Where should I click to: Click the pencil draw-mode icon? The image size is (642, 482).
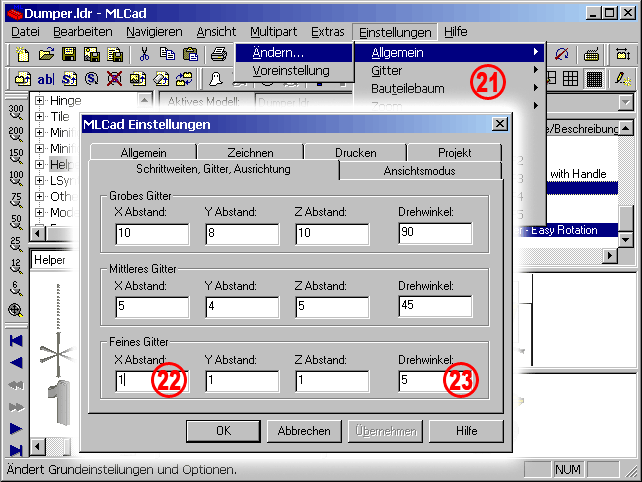[x=623, y=79]
